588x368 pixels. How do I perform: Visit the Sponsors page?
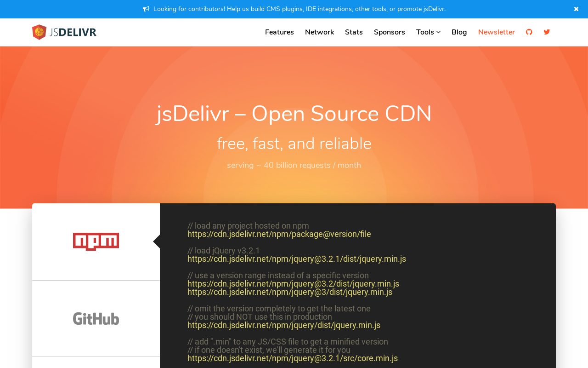point(390,32)
